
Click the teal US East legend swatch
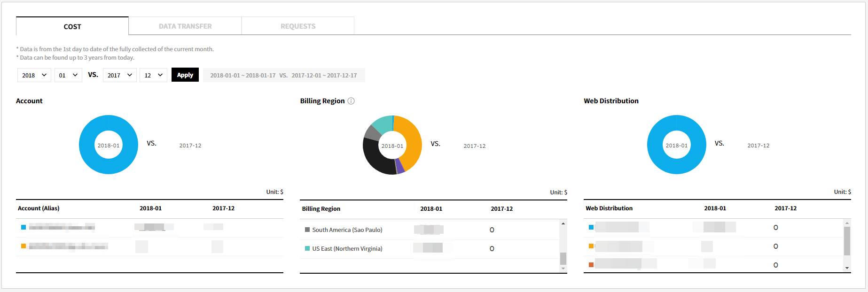pos(307,249)
